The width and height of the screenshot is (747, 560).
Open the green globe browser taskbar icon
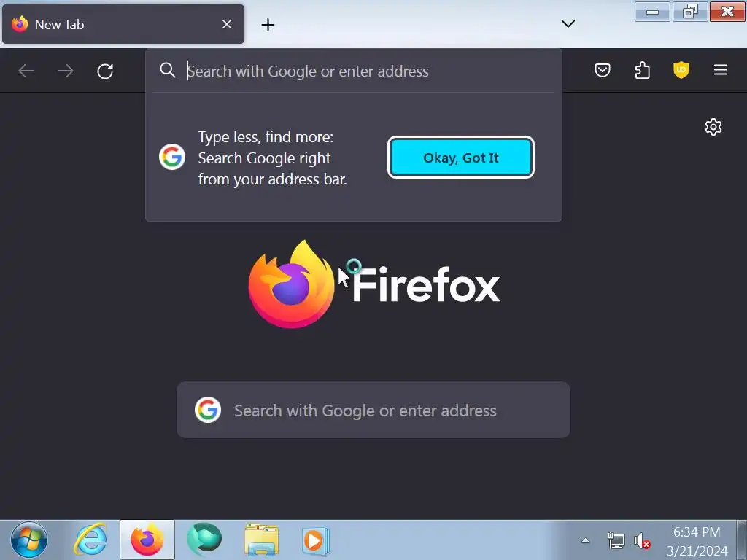(204, 540)
